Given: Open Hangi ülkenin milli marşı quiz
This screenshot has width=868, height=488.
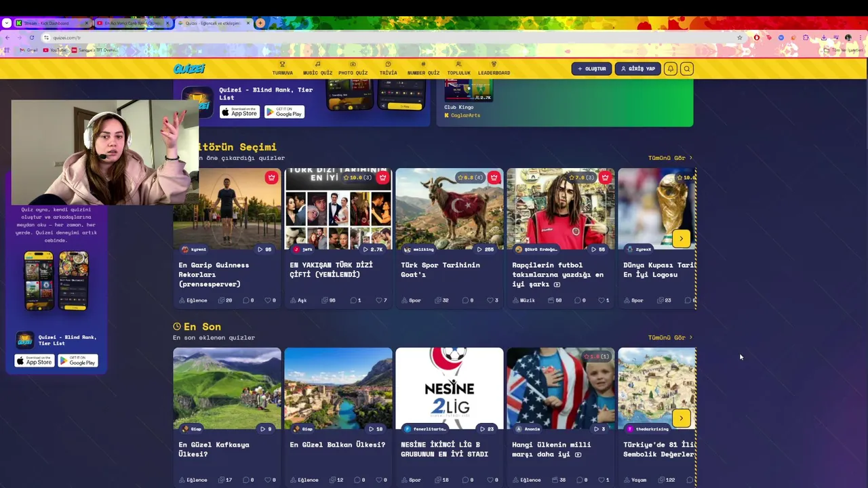Looking at the screenshot, I should [x=561, y=388].
